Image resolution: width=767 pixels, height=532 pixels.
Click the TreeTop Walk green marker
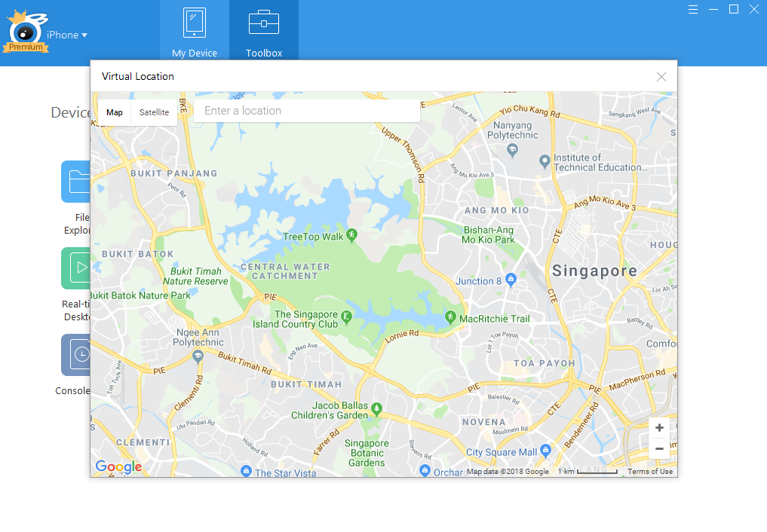click(x=352, y=235)
